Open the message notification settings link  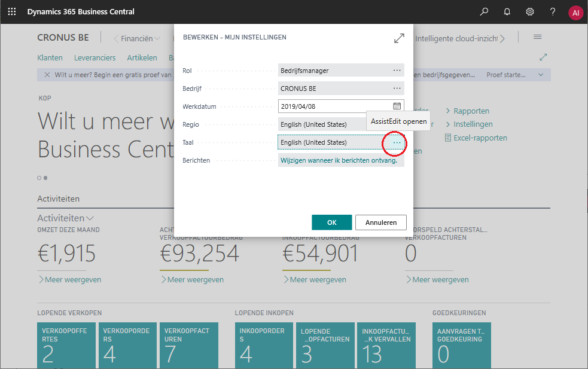339,160
